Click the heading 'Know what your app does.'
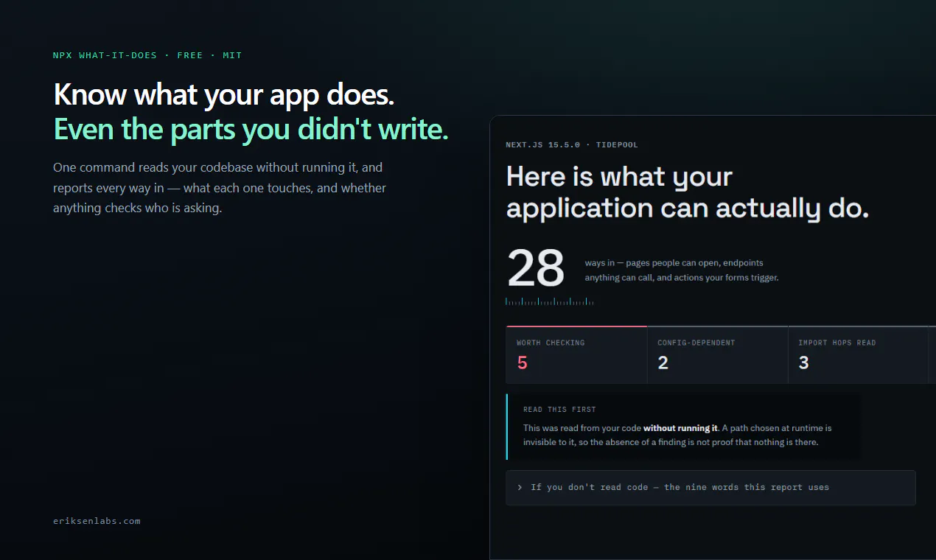936x560 pixels. click(x=224, y=95)
